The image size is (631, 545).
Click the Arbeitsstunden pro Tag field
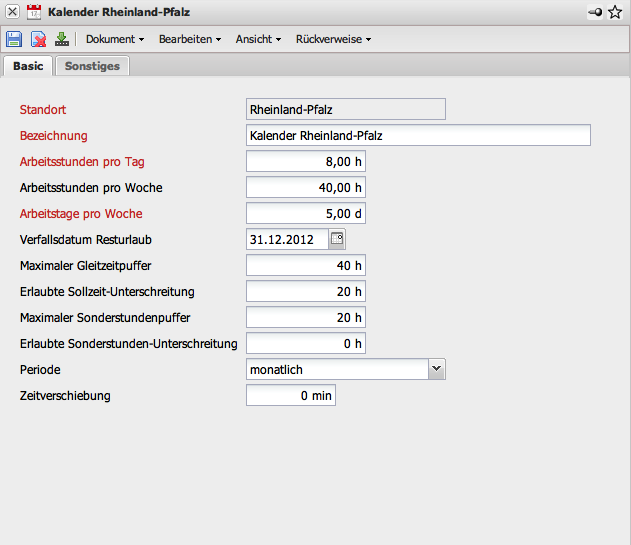306,161
